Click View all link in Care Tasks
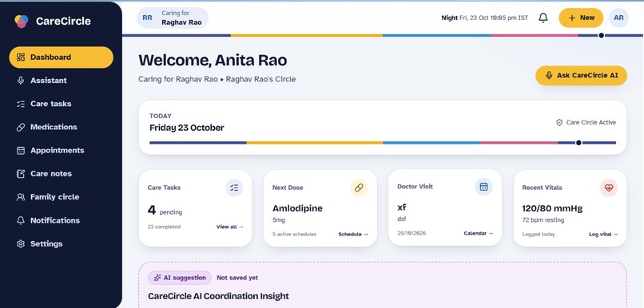This screenshot has width=644, height=308. [229, 227]
